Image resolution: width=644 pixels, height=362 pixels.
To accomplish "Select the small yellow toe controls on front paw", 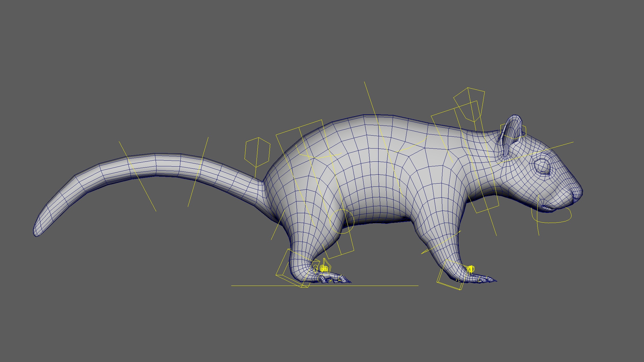I will 470,269.
